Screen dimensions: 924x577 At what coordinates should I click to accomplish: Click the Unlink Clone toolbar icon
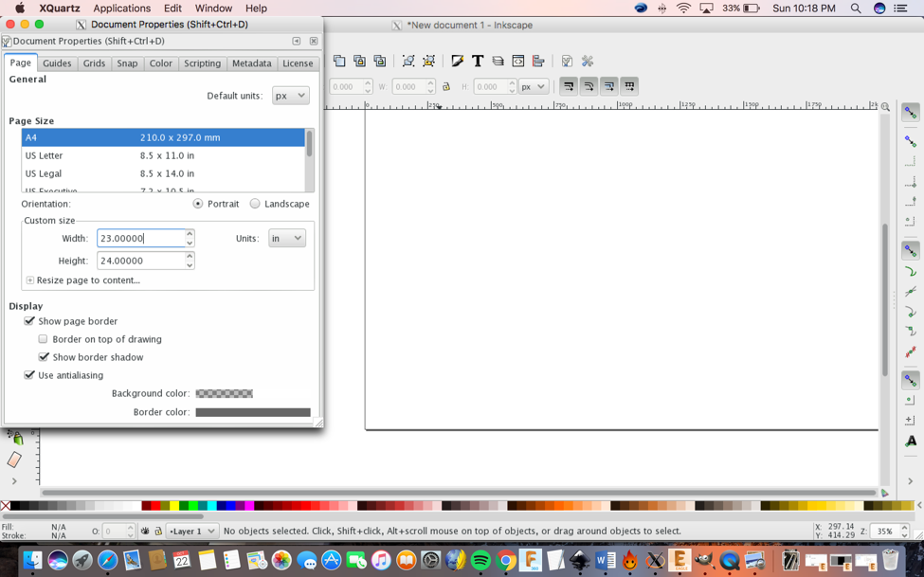tap(380, 61)
